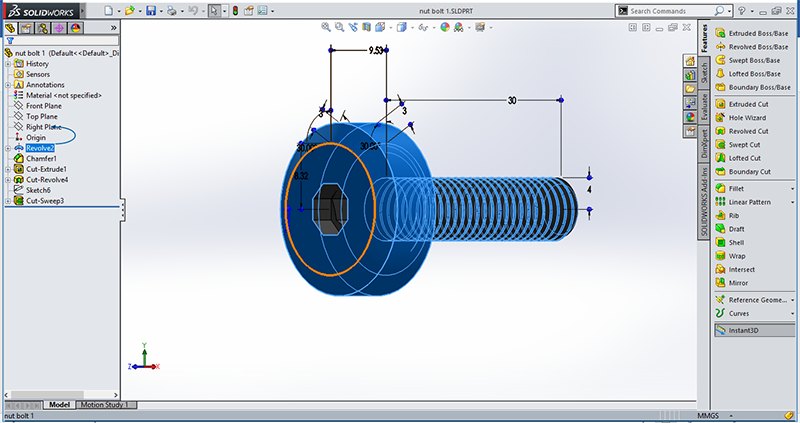Open the ConfigurationManager tab icon

(43, 28)
